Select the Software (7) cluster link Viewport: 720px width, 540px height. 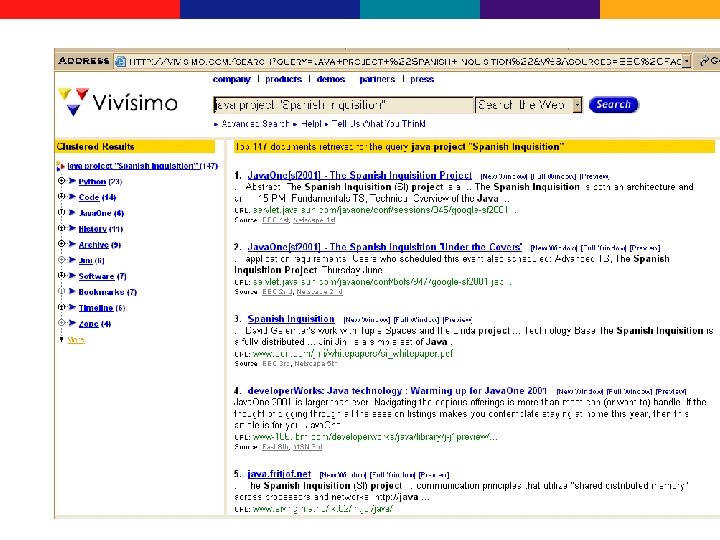[x=102, y=276]
